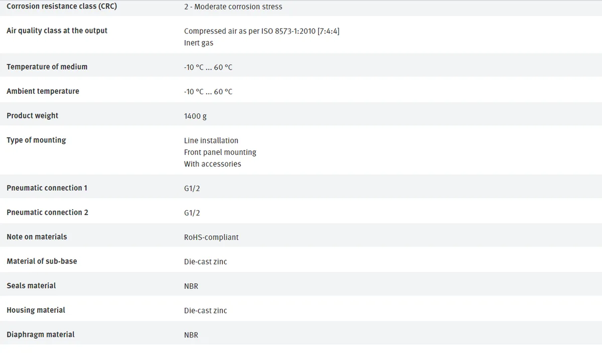Click the ISO 8573-1:2010 [7:4:4] compressed air text
This screenshot has height=364, width=602.
point(263,31)
